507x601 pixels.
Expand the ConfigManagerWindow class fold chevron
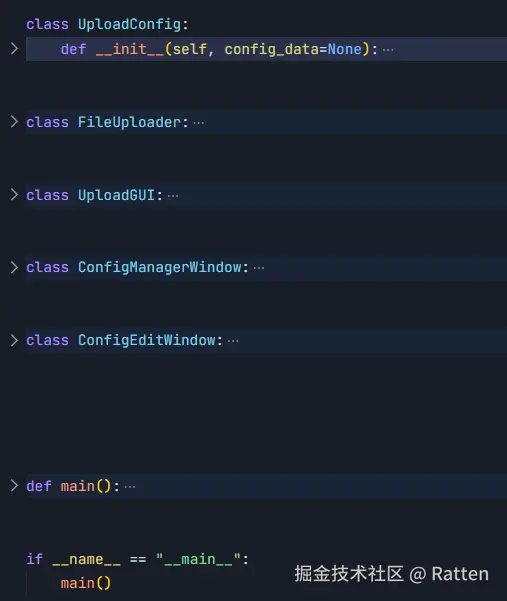point(14,267)
